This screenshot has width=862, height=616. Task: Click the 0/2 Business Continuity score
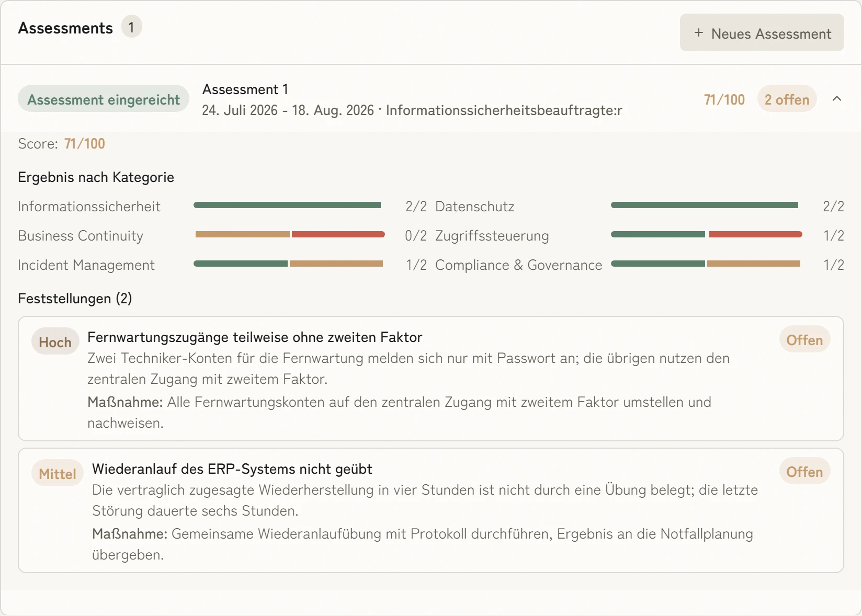[x=416, y=236]
